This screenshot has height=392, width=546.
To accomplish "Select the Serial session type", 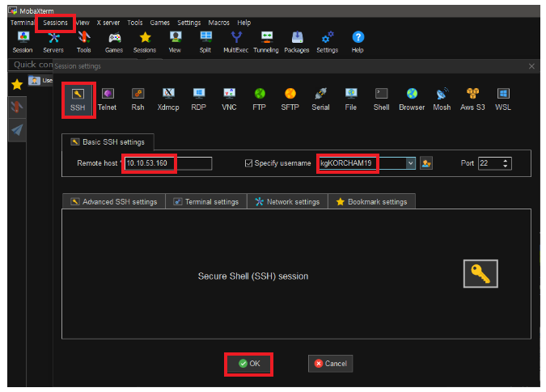I will point(320,99).
